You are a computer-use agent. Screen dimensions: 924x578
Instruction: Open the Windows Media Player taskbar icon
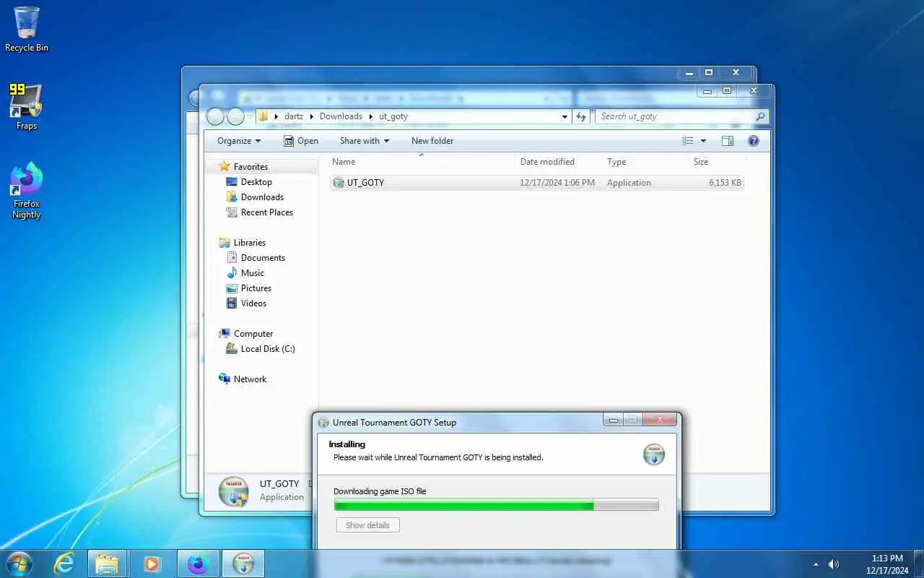click(x=152, y=564)
